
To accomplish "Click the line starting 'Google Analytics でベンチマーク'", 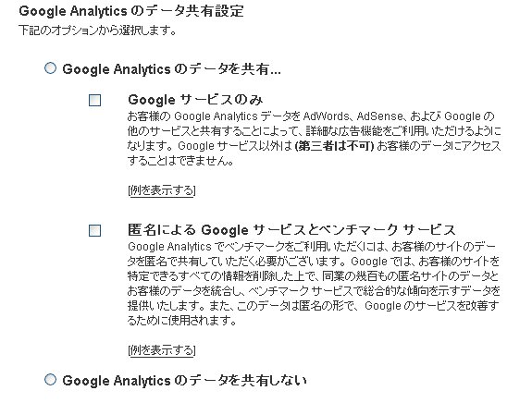I will click(x=312, y=247).
